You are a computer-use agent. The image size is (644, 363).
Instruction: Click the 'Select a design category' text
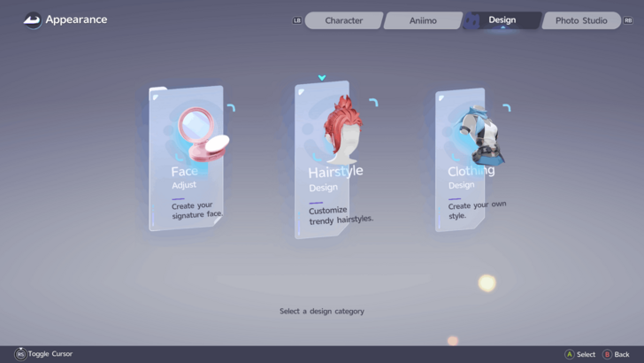click(x=322, y=311)
